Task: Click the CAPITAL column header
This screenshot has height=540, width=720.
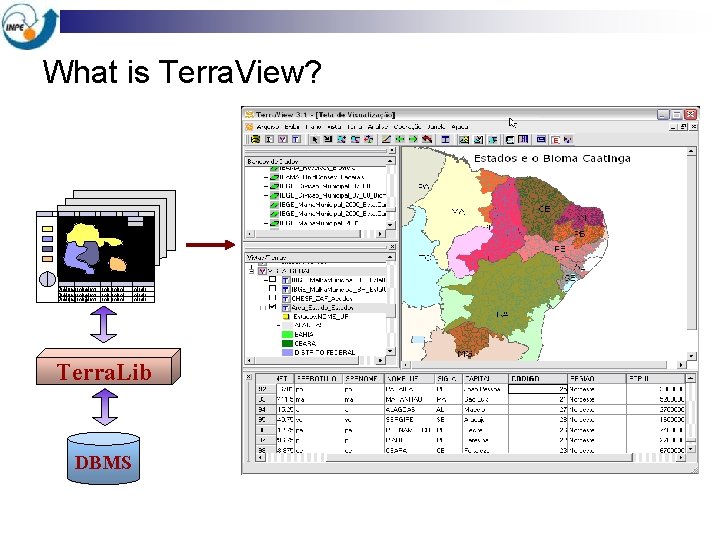Action: tap(485, 379)
